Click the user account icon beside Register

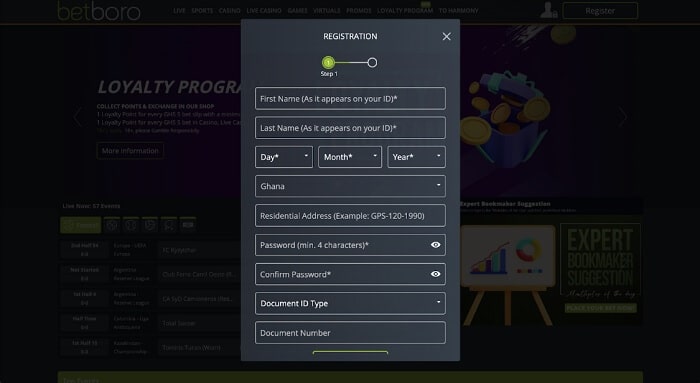click(548, 10)
